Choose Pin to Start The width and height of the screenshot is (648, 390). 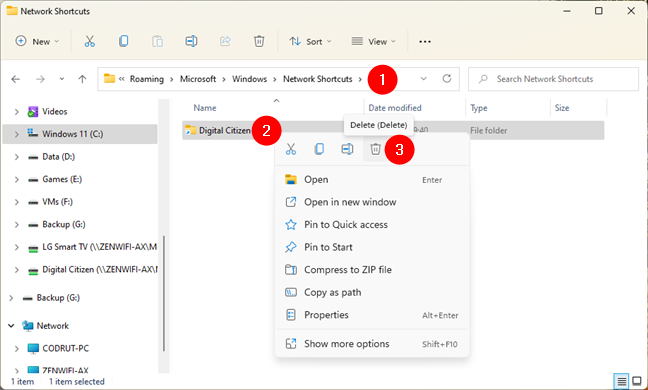point(372,247)
